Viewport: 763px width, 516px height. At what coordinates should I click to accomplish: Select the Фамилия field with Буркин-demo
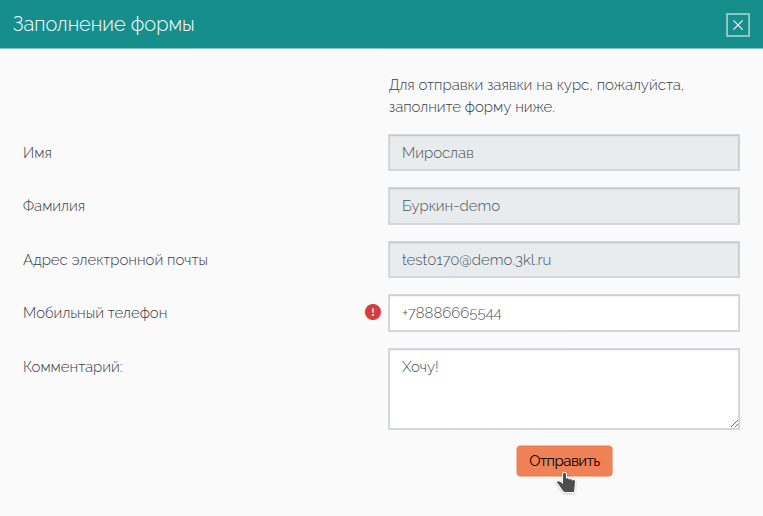point(563,206)
